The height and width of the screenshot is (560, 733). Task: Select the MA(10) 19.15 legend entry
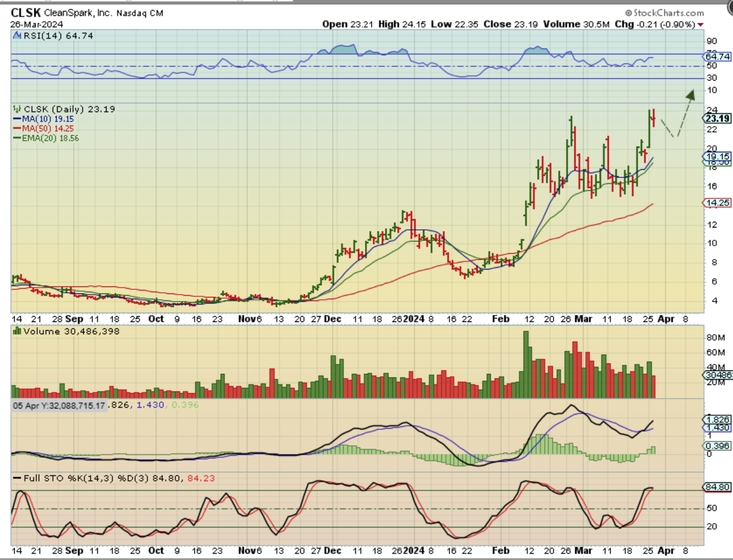[44, 119]
